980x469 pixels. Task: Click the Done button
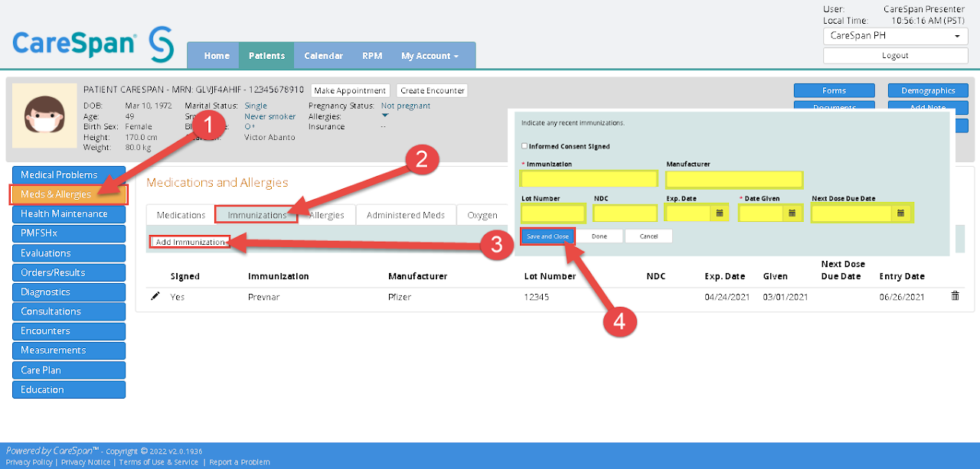click(x=599, y=236)
